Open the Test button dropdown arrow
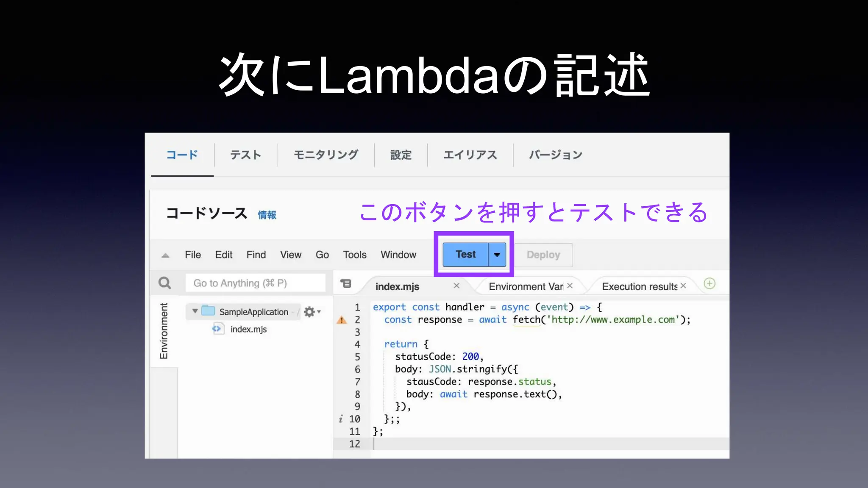 pos(497,255)
